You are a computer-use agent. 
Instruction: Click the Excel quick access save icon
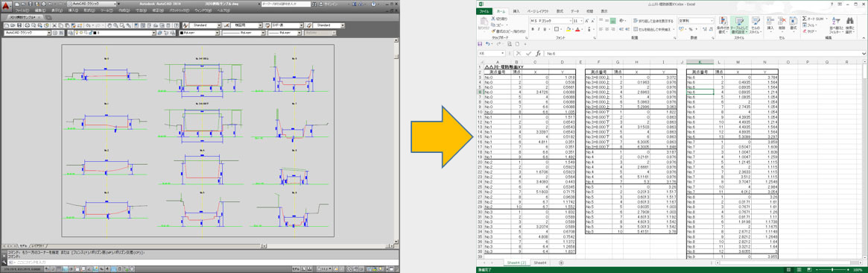[x=480, y=44]
